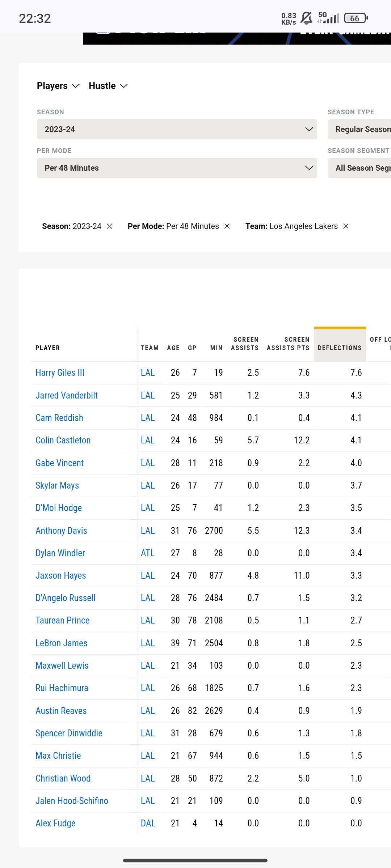
Task: Sort table by MIN column header
Action: (x=216, y=348)
